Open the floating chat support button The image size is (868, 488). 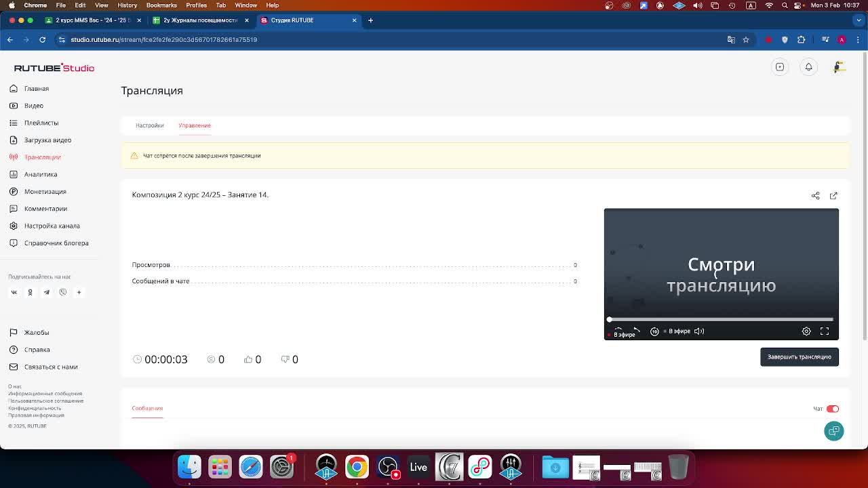point(834,431)
